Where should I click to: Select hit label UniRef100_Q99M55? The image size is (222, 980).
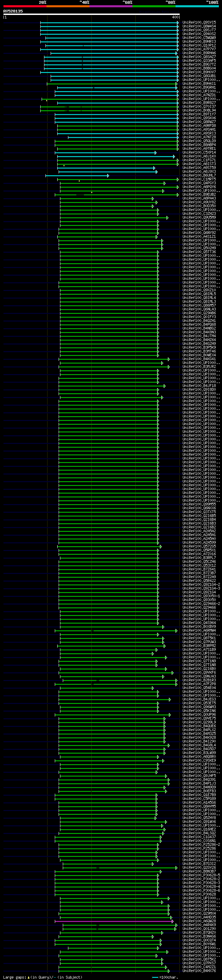[x=199, y=504]
